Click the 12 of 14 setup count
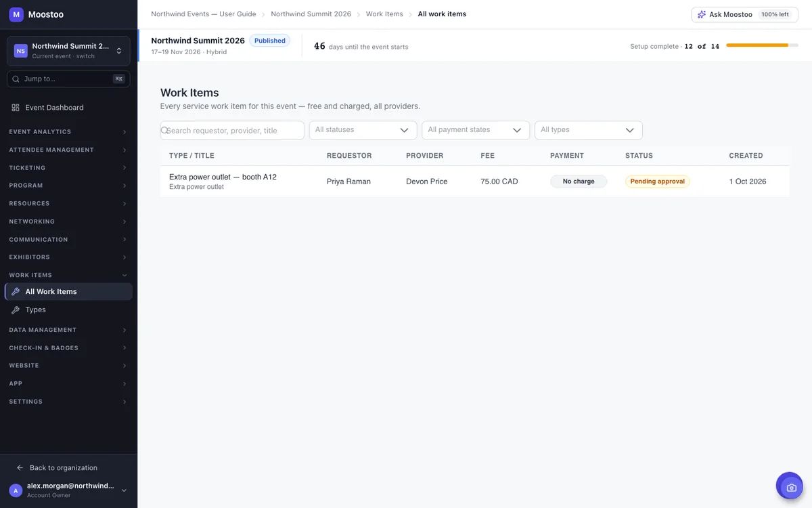812x508 pixels. 702,46
